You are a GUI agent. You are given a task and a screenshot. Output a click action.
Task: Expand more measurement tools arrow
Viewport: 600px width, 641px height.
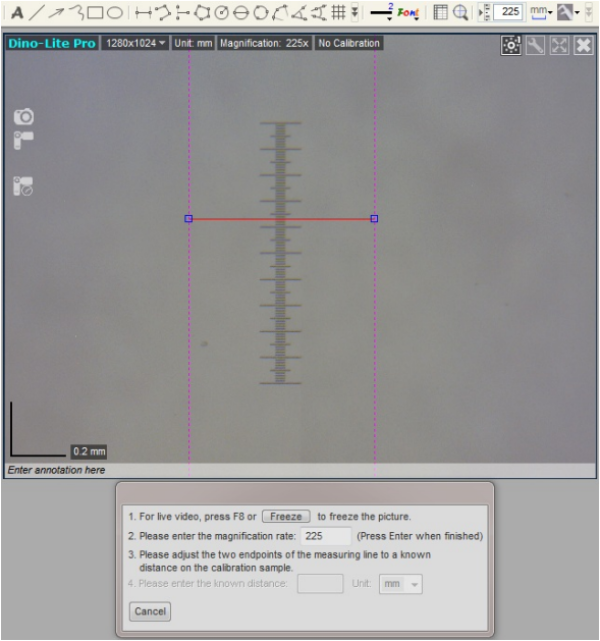coord(355,13)
